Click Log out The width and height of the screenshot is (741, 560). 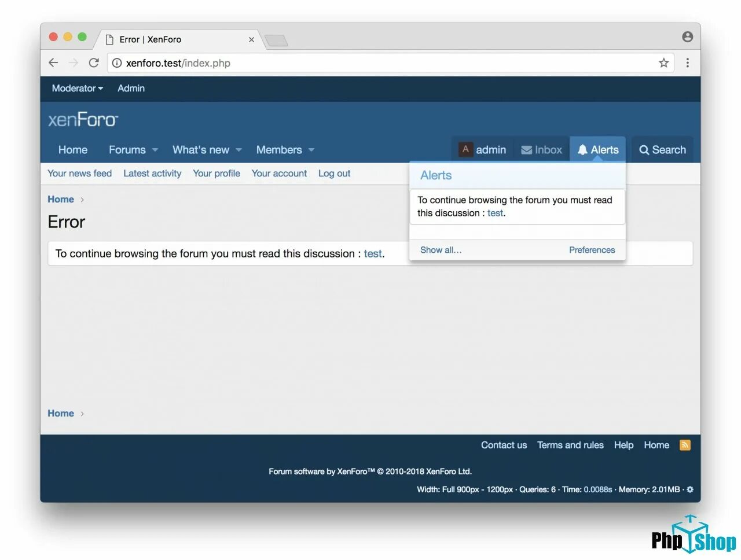[334, 174]
